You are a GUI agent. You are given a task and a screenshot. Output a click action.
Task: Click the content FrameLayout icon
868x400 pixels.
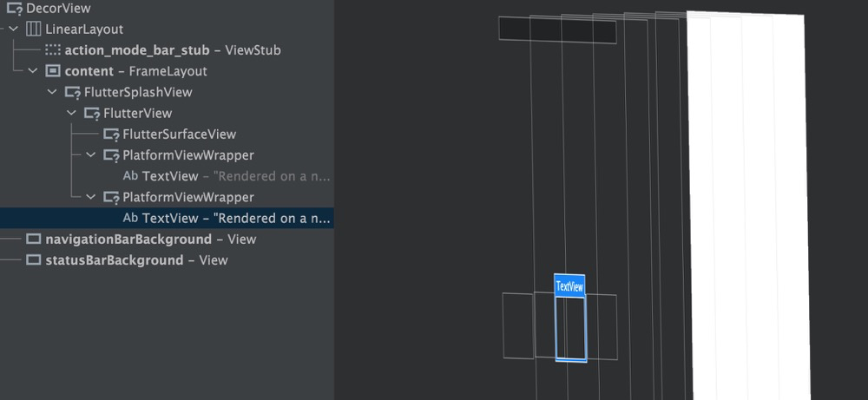tap(53, 71)
